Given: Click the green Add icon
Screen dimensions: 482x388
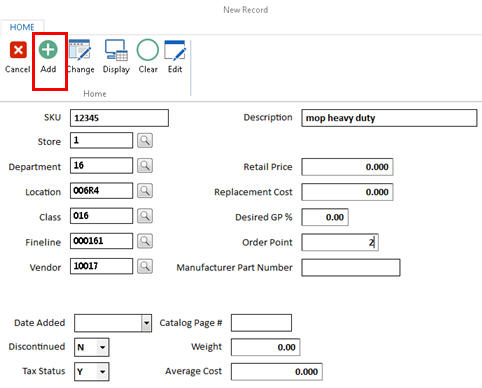Looking at the screenshot, I should [x=48, y=50].
